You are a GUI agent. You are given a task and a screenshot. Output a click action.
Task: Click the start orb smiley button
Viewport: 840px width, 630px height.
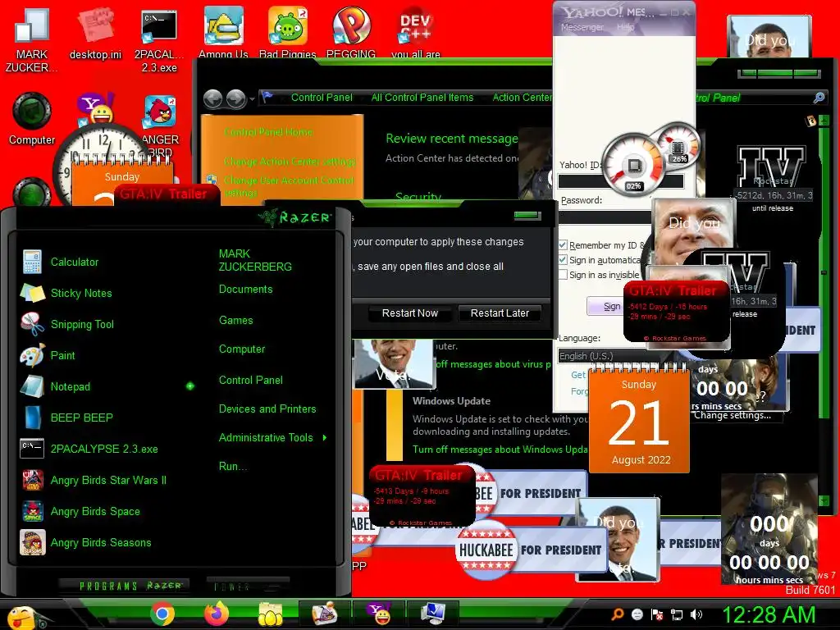[x=21, y=616]
